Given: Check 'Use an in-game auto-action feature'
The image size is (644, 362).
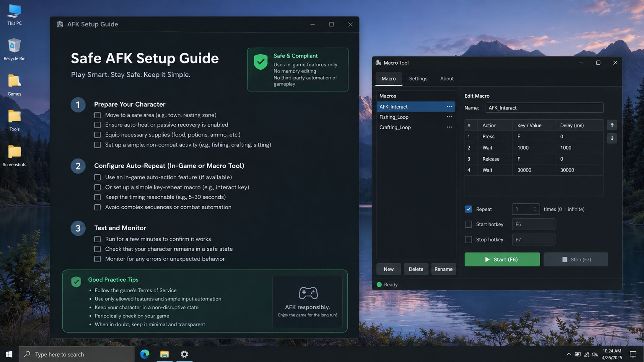Looking at the screenshot, I should coord(97,177).
